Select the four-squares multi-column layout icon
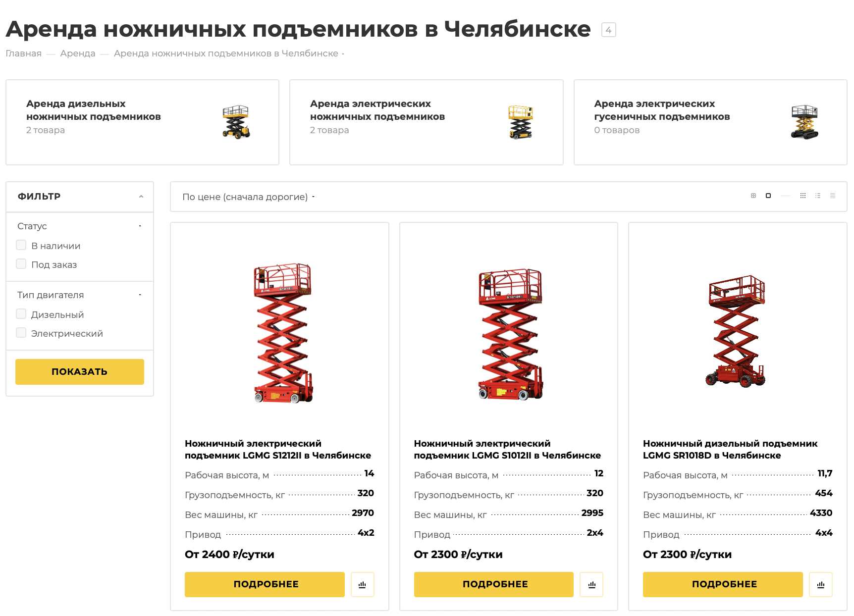Viewport: 854px width, 616px height. click(x=753, y=196)
